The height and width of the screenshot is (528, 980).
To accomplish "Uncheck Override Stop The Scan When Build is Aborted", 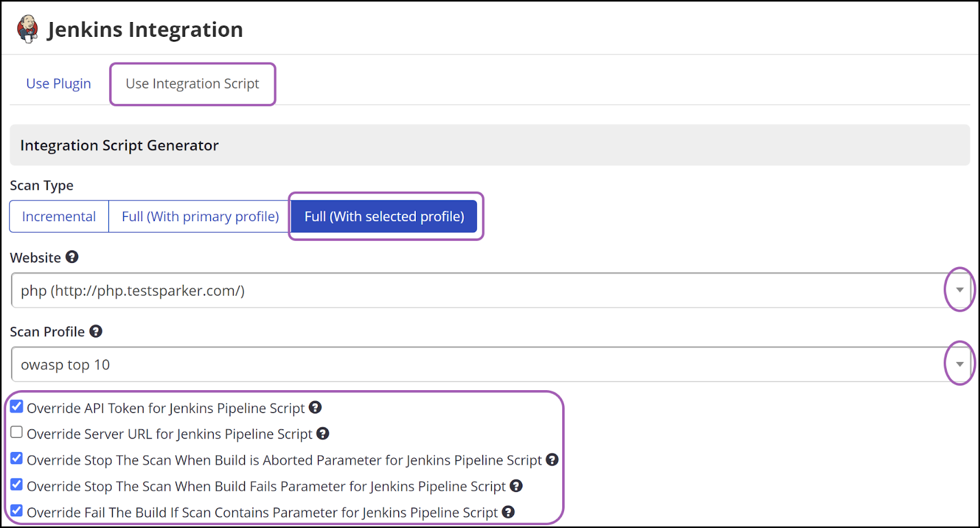I will 16,458.
